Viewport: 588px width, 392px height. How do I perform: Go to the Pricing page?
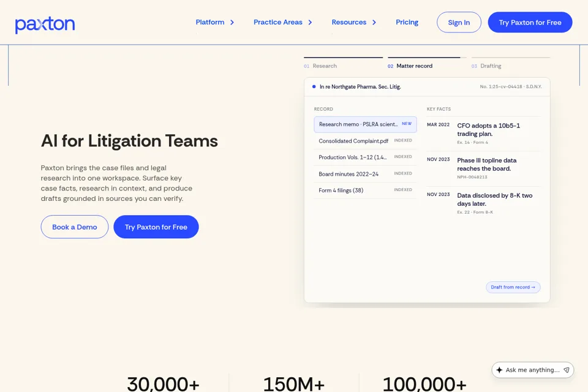click(407, 22)
